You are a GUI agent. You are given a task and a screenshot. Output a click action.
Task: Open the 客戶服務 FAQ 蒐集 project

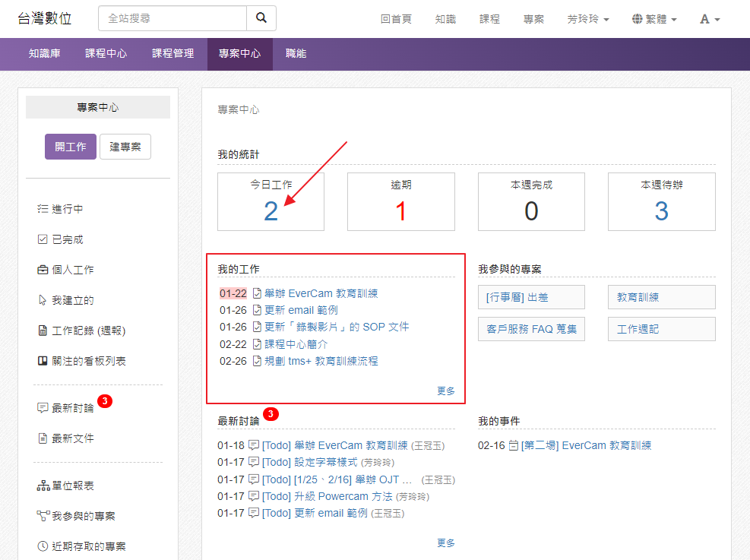pyautogui.click(x=531, y=329)
